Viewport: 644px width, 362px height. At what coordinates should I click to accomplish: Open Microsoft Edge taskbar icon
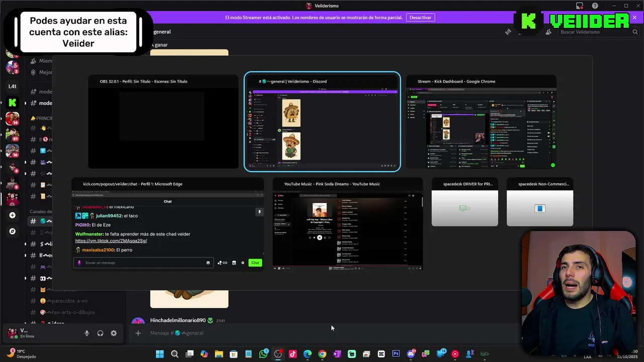(307, 354)
